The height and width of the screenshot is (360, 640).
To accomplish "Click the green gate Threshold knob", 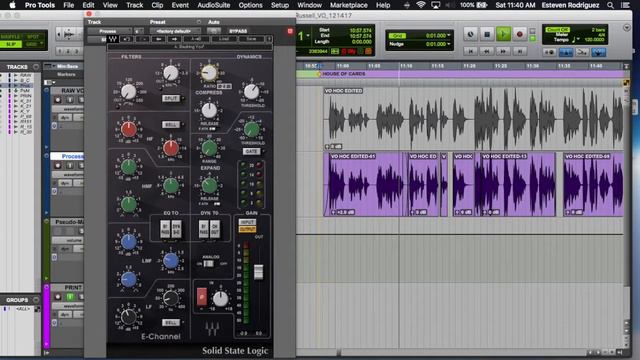I will (252, 129).
